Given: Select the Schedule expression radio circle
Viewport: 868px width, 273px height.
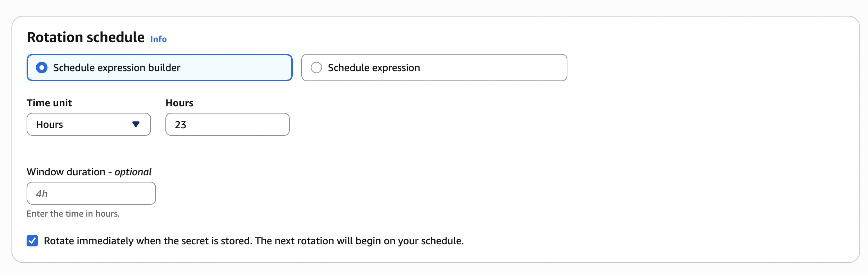Looking at the screenshot, I should coord(316,68).
